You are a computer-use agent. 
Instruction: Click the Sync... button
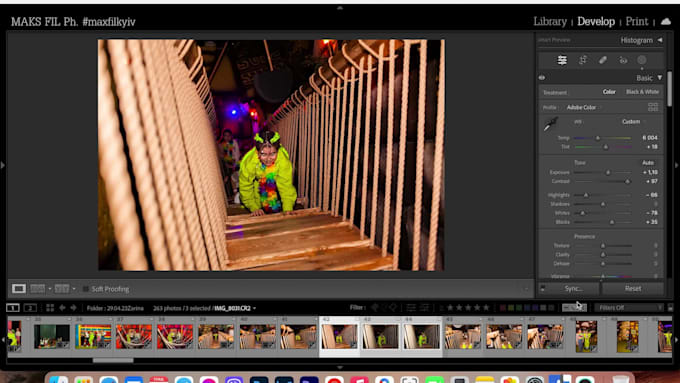point(573,288)
